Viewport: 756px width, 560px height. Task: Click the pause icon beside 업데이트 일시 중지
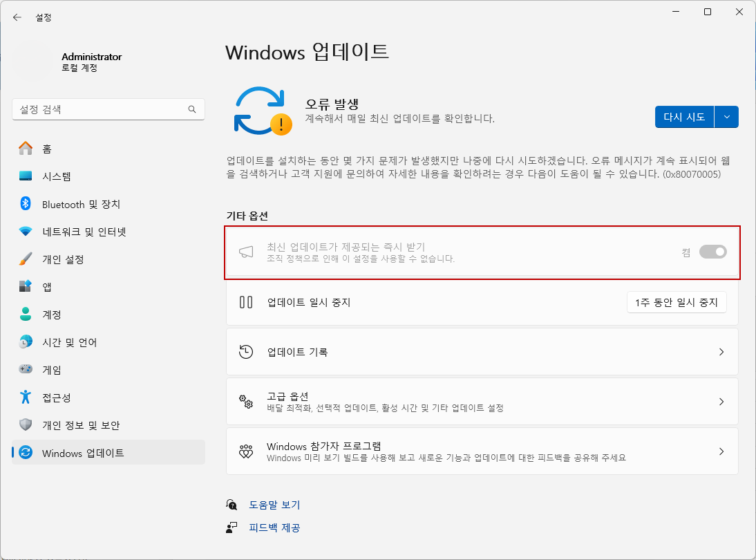(246, 302)
